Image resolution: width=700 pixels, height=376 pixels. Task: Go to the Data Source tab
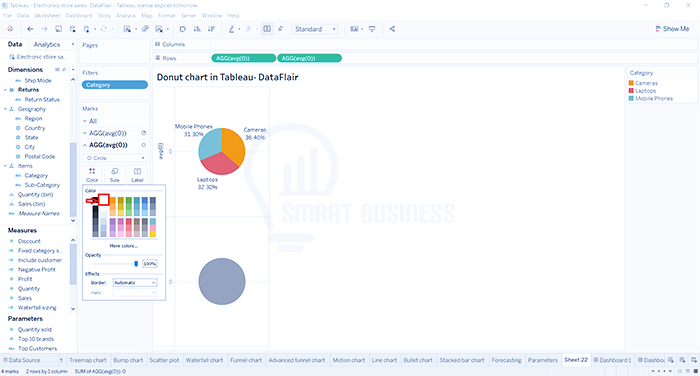[x=21, y=360]
